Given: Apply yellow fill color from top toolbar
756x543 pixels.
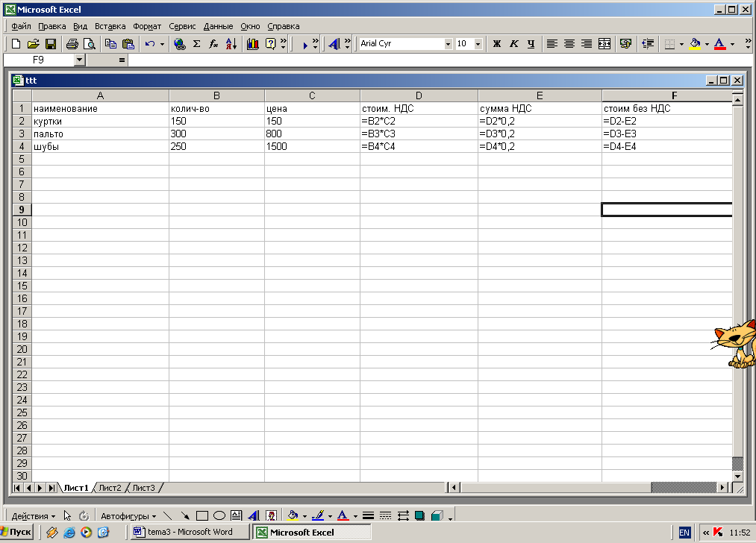Looking at the screenshot, I should tap(695, 44).
